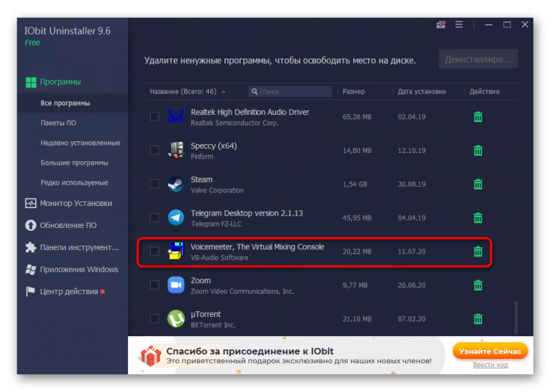Click the Zoom camera icon

176,285
